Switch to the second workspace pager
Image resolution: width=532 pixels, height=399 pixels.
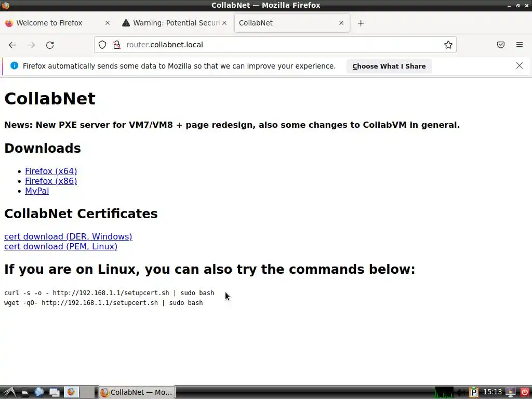(x=87, y=392)
